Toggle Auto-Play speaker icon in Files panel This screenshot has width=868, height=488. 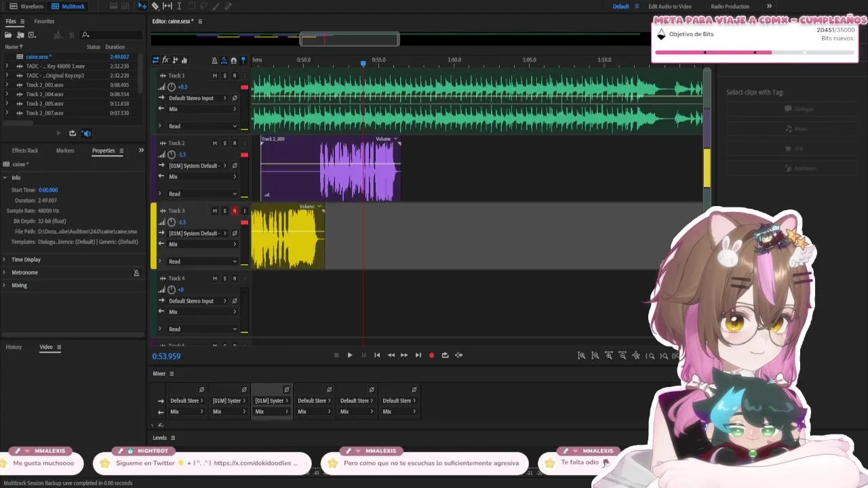(x=86, y=134)
